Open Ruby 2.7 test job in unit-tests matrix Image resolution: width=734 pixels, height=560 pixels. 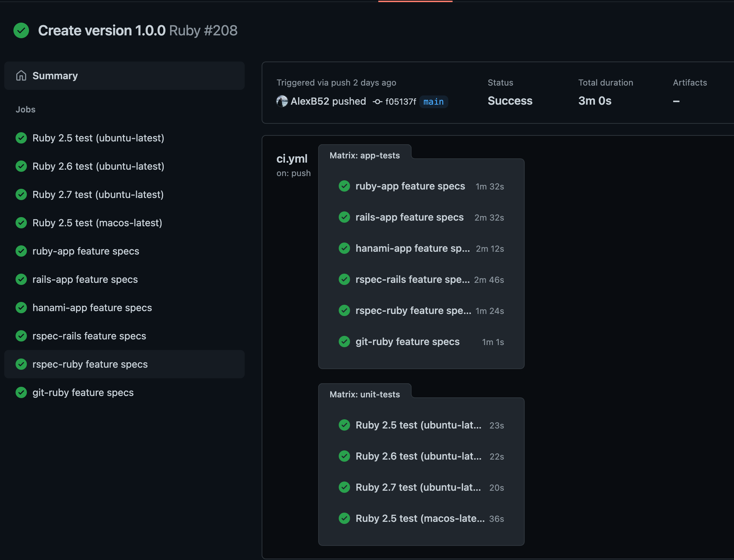click(x=418, y=488)
